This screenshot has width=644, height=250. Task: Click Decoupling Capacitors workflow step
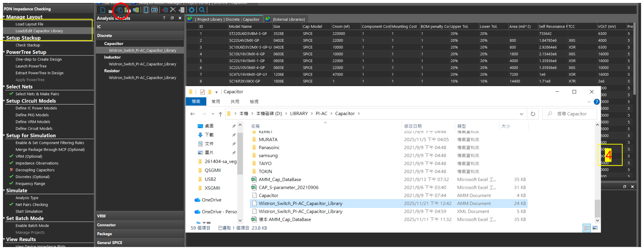point(35,170)
